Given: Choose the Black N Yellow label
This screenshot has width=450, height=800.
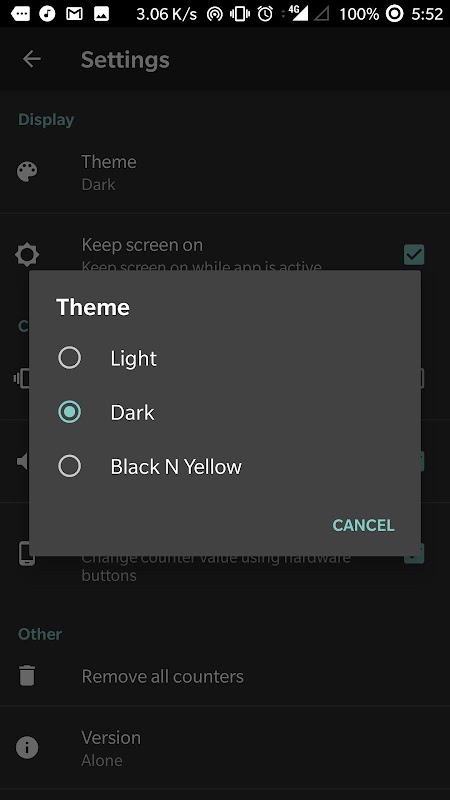Looking at the screenshot, I should [176, 466].
